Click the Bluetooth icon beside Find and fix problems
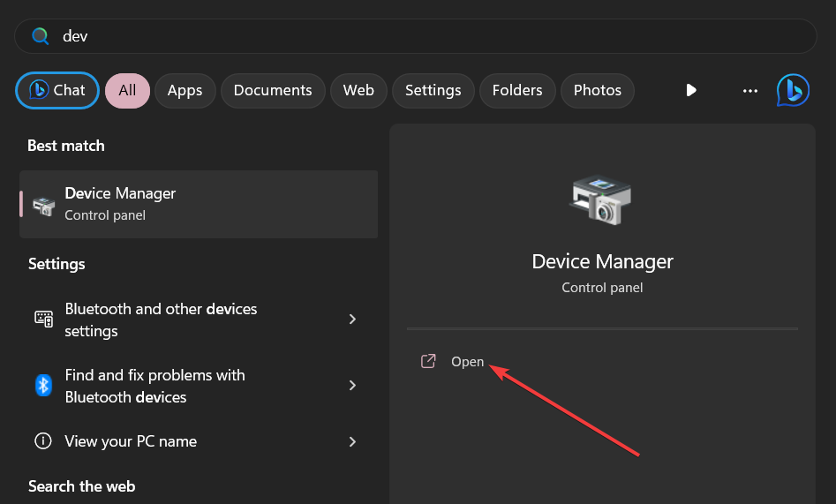 [x=43, y=385]
